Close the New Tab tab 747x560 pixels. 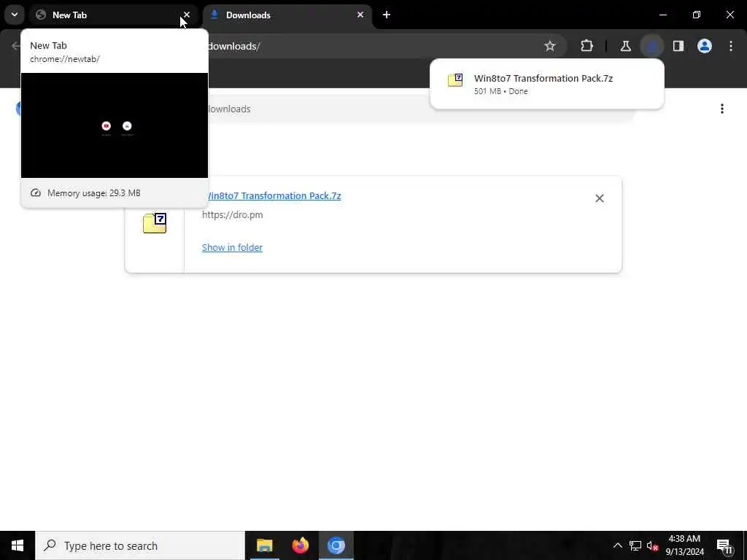(x=187, y=15)
